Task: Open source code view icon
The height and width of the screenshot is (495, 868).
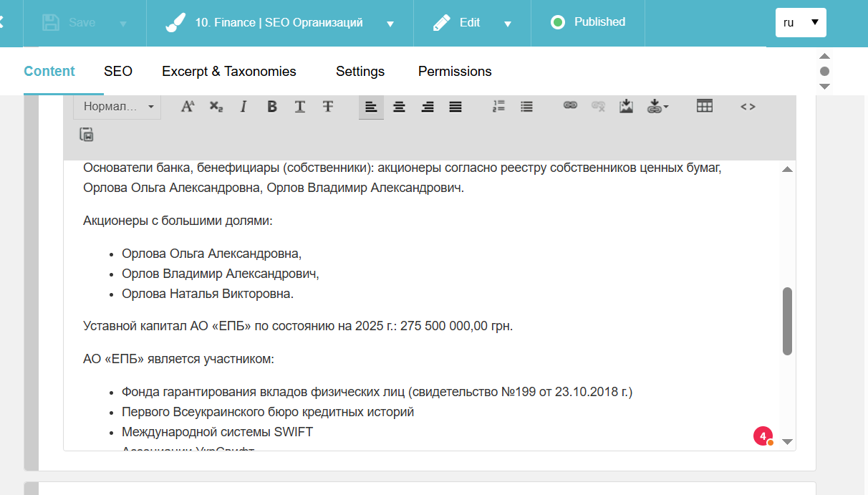Action: click(748, 107)
